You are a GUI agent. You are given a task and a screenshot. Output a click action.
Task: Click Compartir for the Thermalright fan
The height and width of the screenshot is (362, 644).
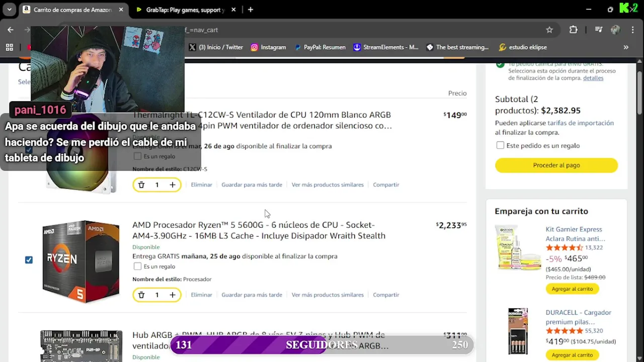(x=386, y=185)
